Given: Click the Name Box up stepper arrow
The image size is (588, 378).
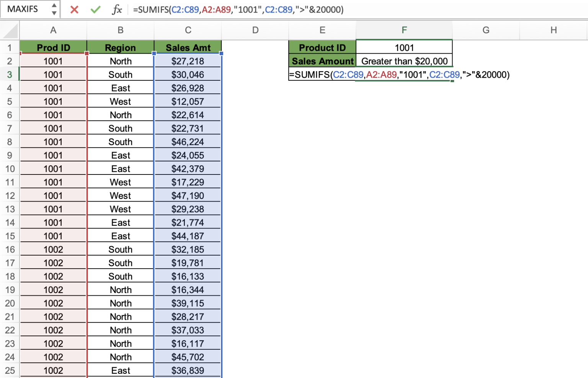Looking at the screenshot, I should 55,5.
